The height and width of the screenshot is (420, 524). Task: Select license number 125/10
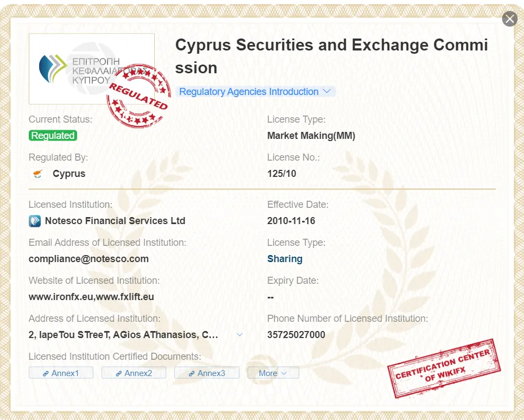[282, 174]
